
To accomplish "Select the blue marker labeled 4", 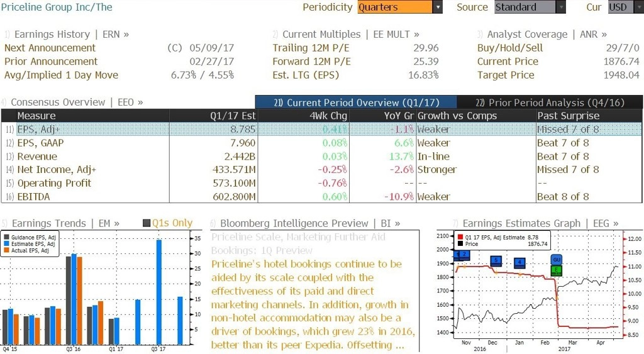I will (x=519, y=263).
